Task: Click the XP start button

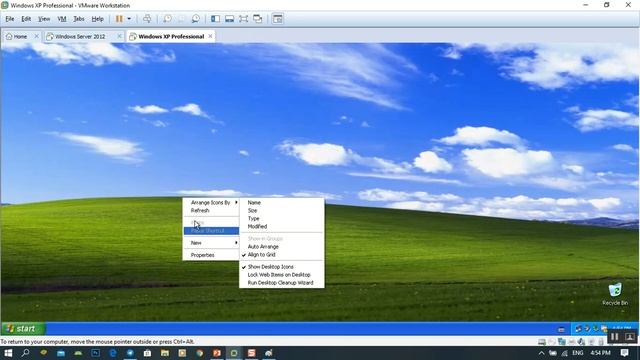Action: (x=23, y=329)
